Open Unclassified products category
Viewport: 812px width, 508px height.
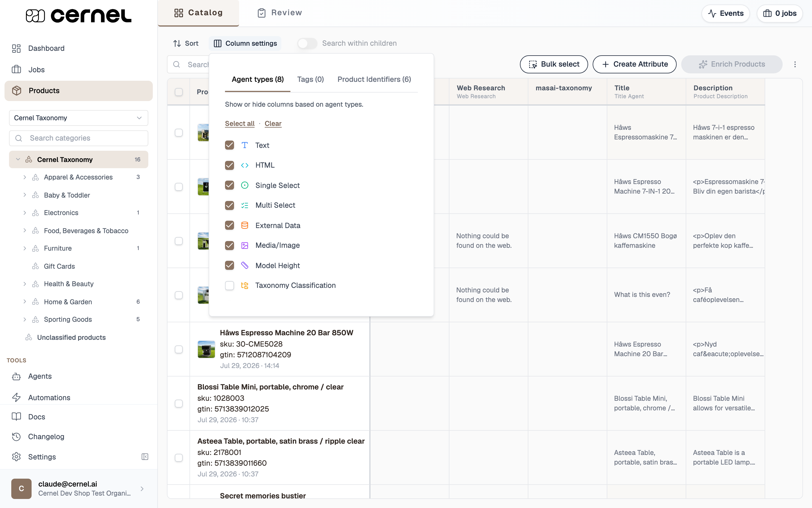(x=71, y=337)
